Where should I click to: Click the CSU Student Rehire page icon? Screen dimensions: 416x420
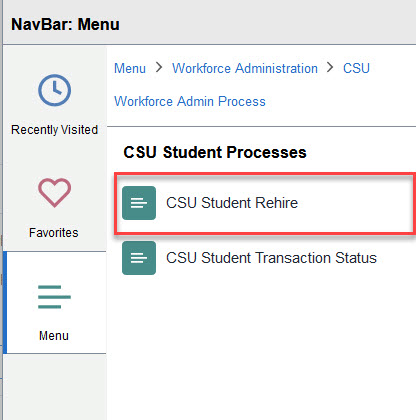[139, 203]
